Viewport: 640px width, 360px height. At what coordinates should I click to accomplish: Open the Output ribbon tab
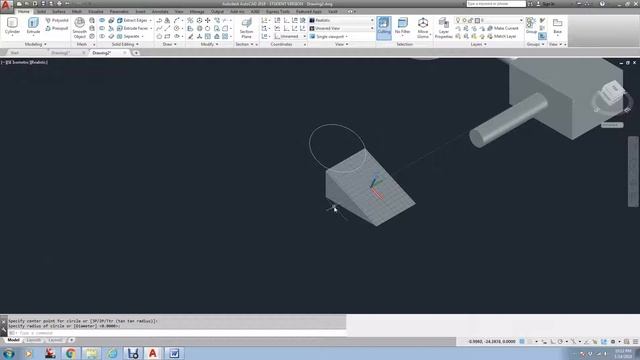pos(217,11)
